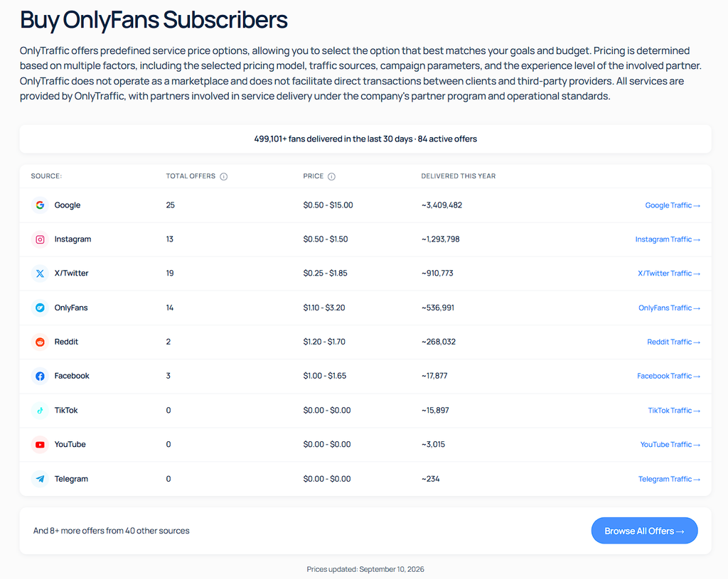Click delivered value ~3,409,482

click(x=441, y=205)
